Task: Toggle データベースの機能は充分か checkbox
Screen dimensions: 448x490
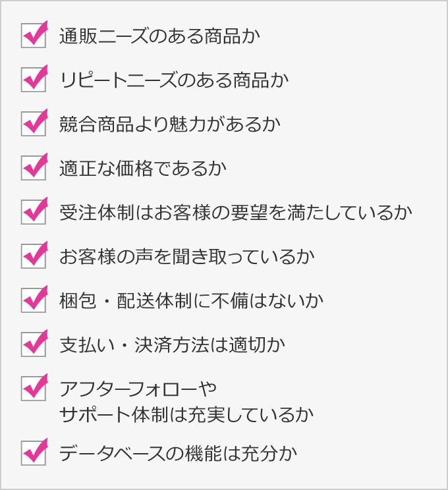Action: click(x=34, y=453)
